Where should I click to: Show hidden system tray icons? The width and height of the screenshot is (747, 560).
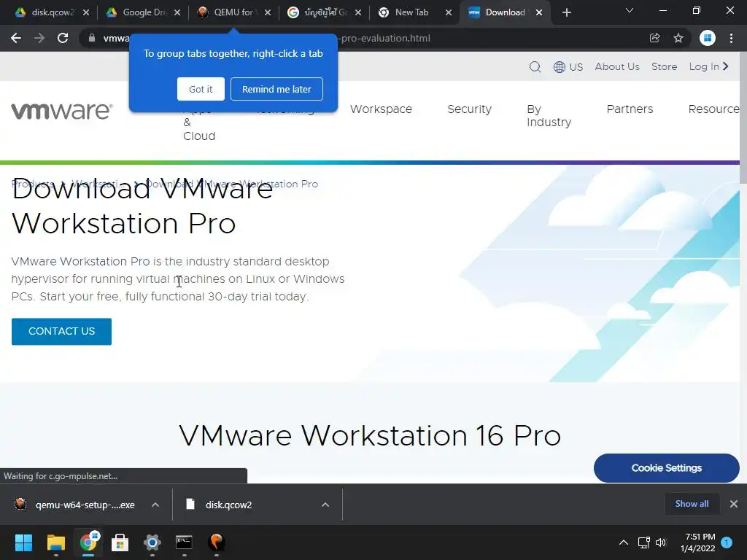pos(623,542)
